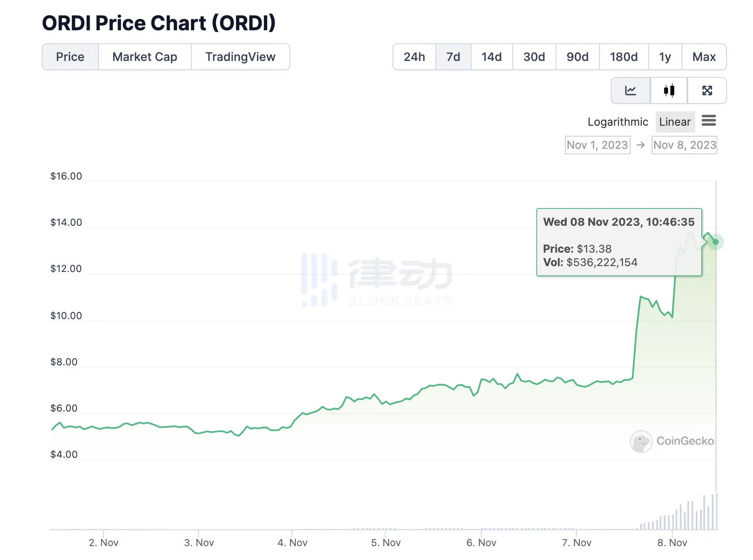The height and width of the screenshot is (560, 753).
Task: Enable Logarithmic scale
Action: [618, 122]
